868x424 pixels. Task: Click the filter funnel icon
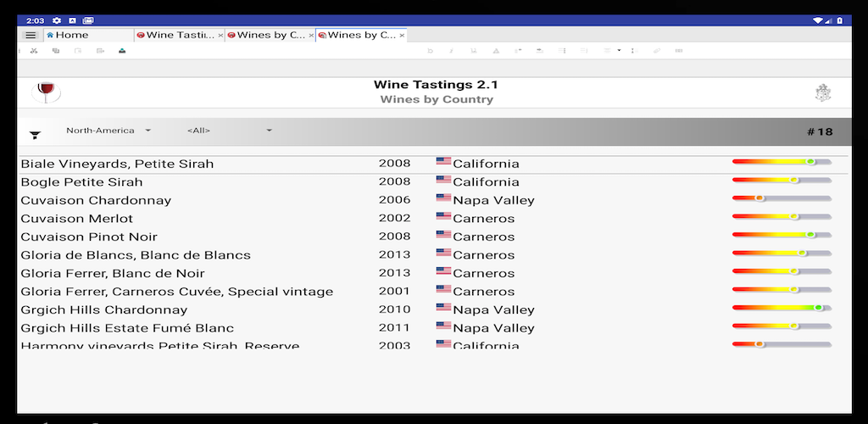[x=35, y=135]
